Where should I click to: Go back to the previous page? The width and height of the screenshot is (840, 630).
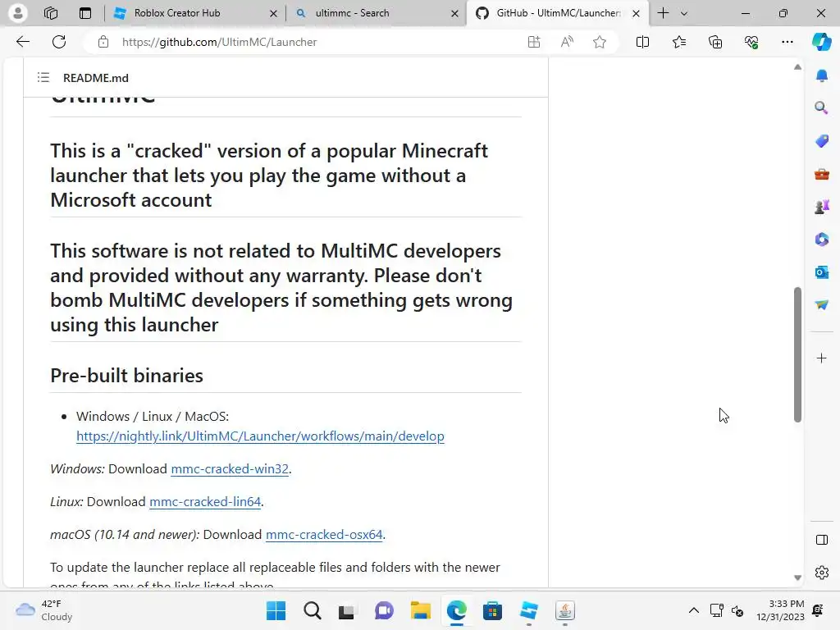22,42
